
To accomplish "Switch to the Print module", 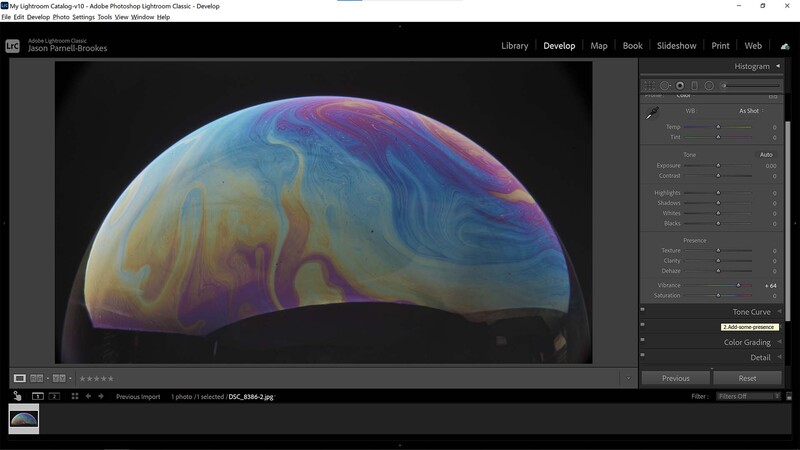I will pyautogui.click(x=720, y=46).
